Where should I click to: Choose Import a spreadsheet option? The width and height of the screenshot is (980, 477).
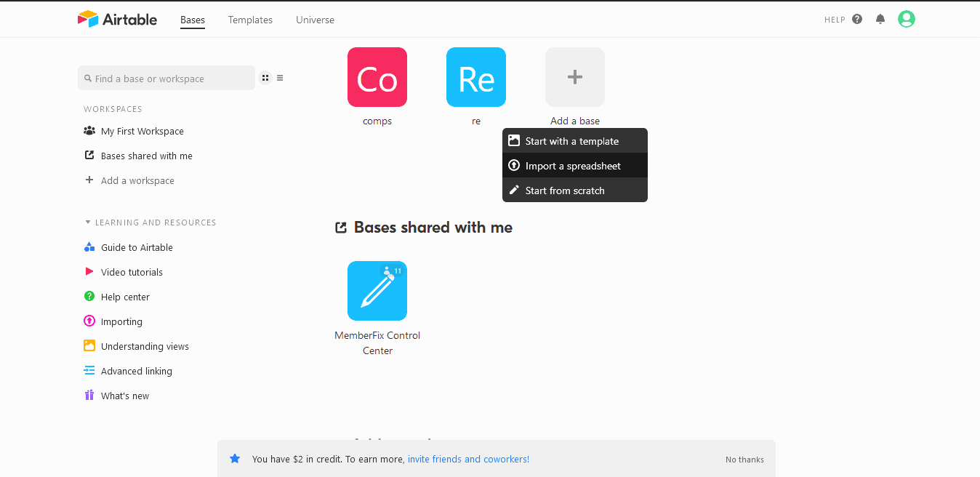573,166
